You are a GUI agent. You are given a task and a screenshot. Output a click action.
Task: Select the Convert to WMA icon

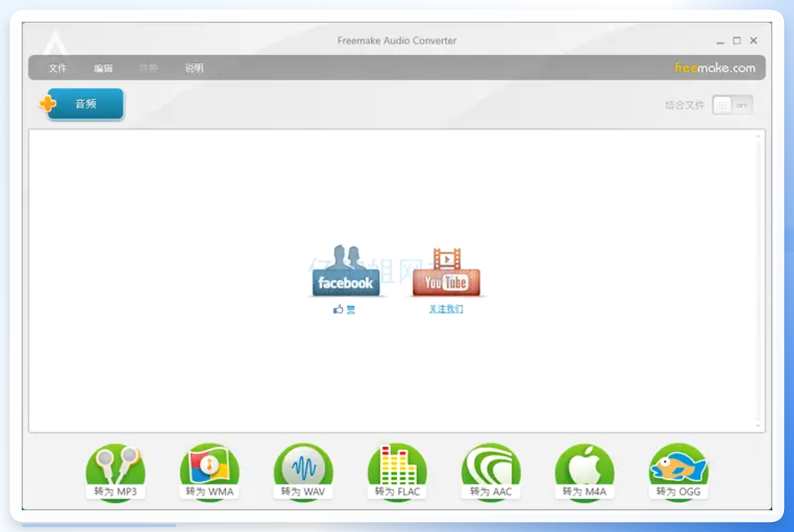[x=209, y=472]
